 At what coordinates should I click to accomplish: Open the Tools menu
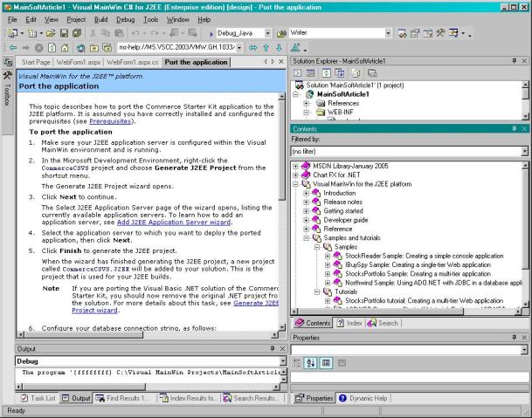(x=150, y=20)
